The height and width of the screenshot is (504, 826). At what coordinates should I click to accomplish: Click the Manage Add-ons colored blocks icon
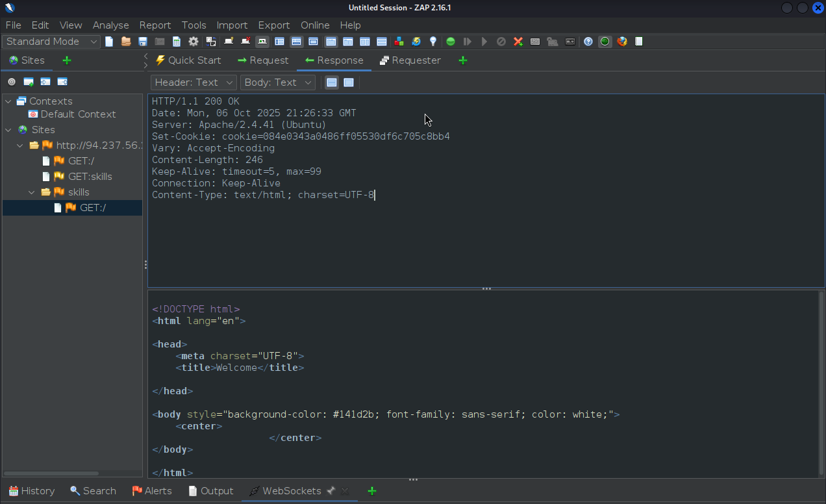[x=399, y=42]
